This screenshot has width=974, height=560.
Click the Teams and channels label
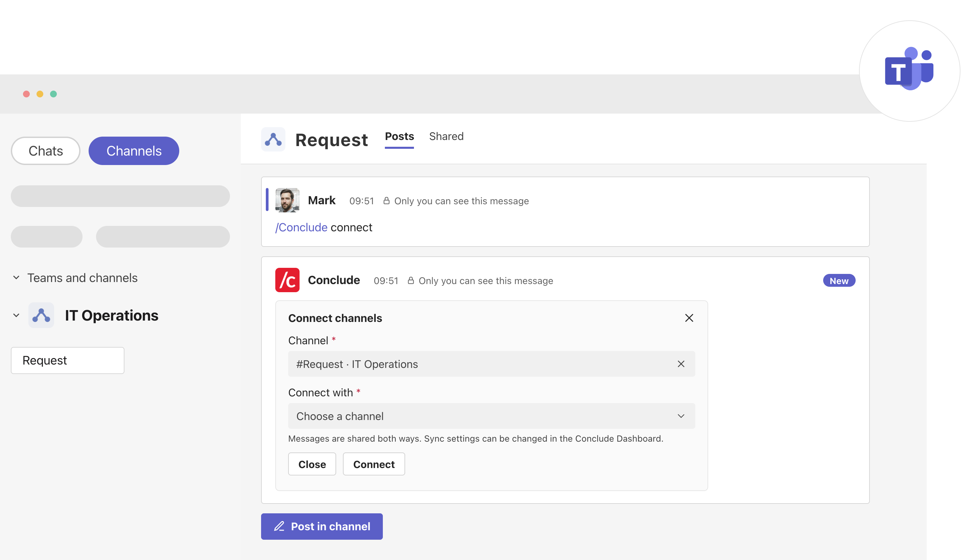pos(82,278)
